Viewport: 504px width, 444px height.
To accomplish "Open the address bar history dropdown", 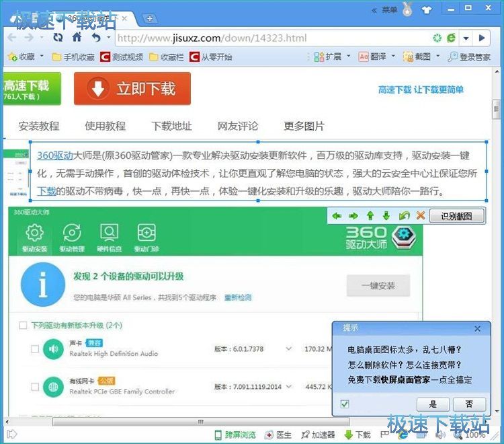I will (x=466, y=38).
